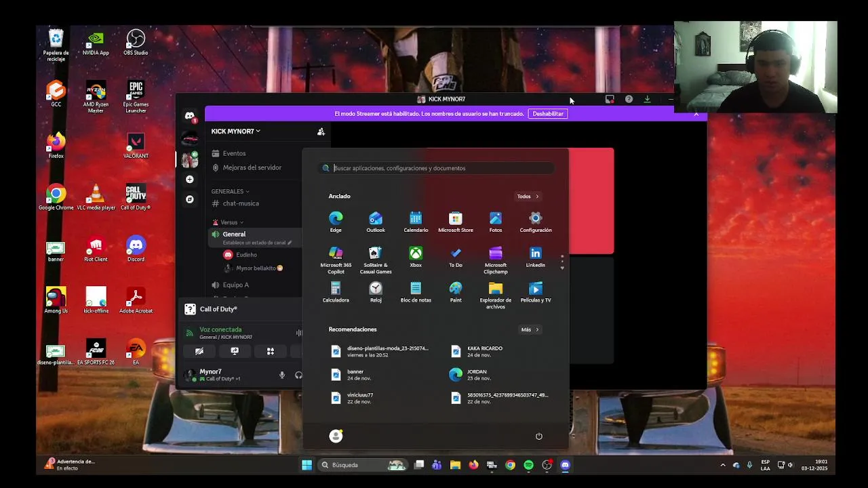Deafen headphones in Discord user panel
Viewport: 868px width, 488px height.
(x=298, y=375)
